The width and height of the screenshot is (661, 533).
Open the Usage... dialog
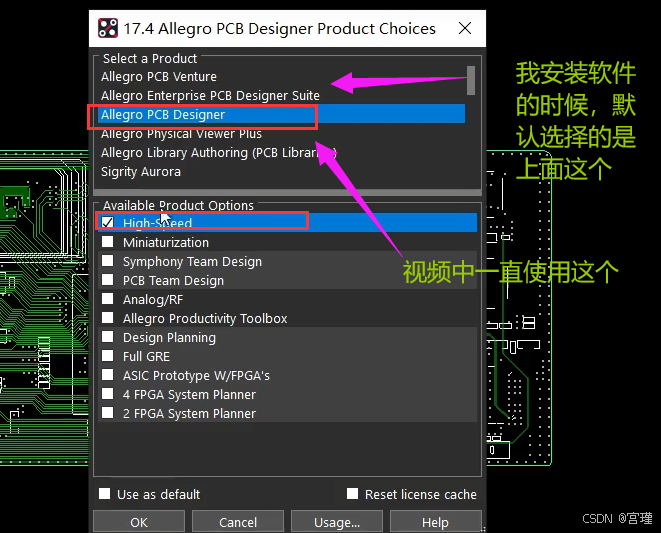pos(337,522)
